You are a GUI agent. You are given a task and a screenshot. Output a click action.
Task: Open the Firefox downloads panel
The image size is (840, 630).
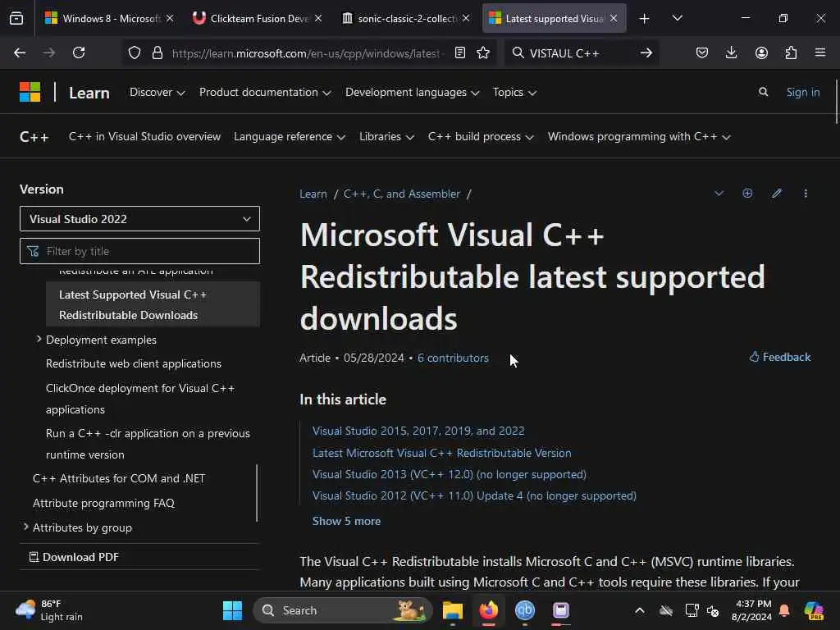[731, 52]
